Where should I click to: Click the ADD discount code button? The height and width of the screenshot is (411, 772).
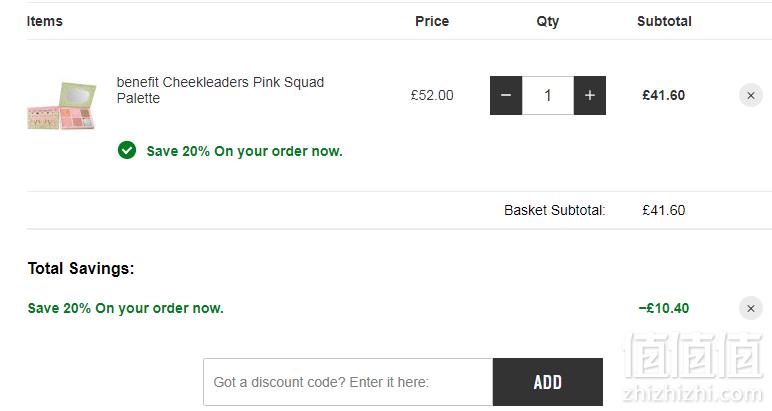547,382
